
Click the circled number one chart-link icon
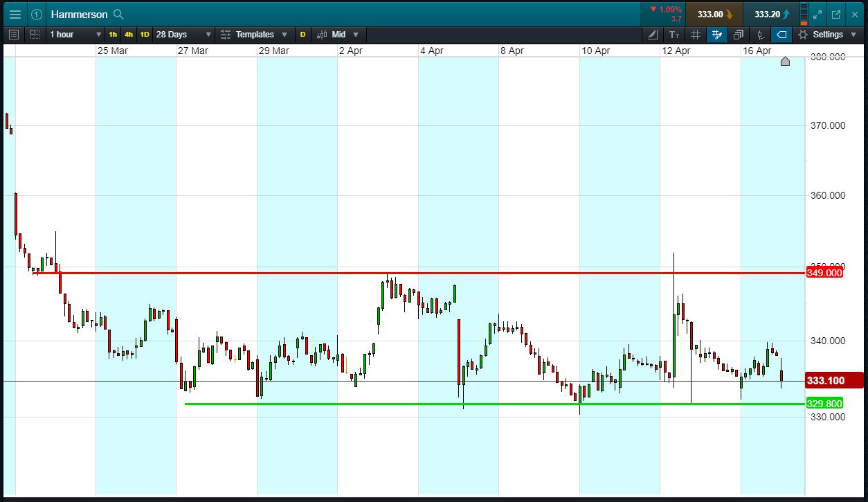[37, 14]
